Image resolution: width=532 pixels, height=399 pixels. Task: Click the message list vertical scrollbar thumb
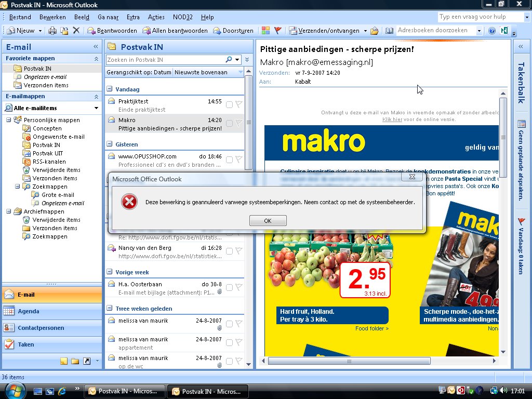(249, 122)
